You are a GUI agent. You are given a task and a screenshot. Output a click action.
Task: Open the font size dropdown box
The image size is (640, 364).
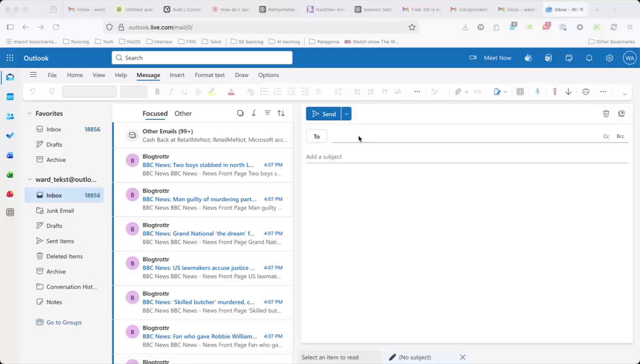coord(133,92)
